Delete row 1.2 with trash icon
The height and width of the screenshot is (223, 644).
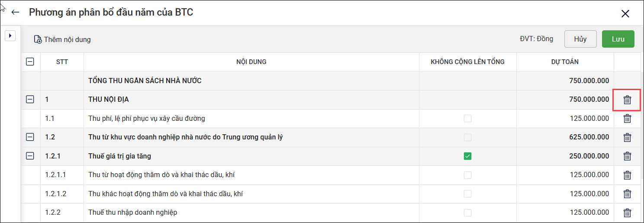pyautogui.click(x=627, y=138)
